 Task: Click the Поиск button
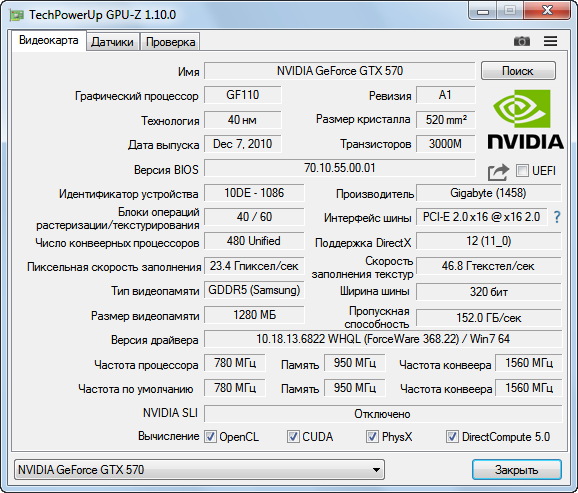(x=518, y=70)
